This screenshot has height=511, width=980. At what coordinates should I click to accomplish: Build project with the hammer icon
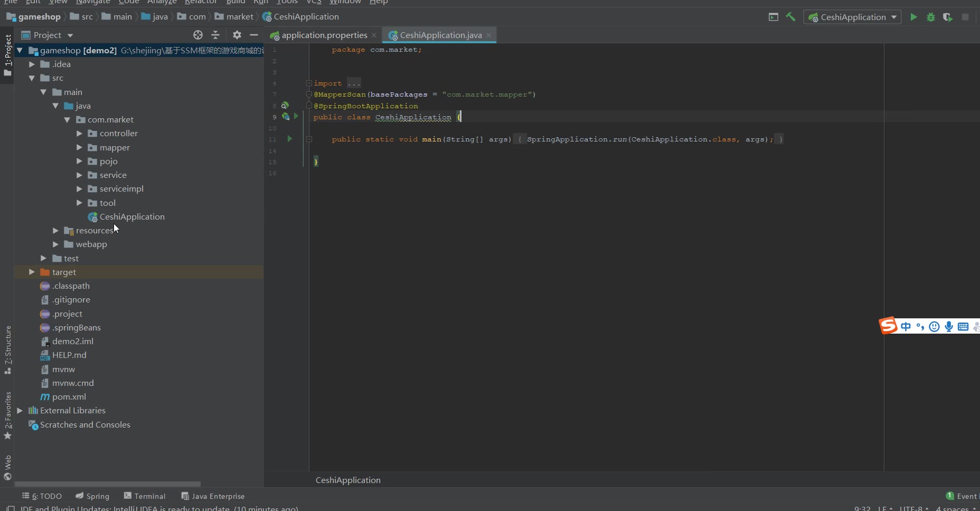pyautogui.click(x=790, y=17)
